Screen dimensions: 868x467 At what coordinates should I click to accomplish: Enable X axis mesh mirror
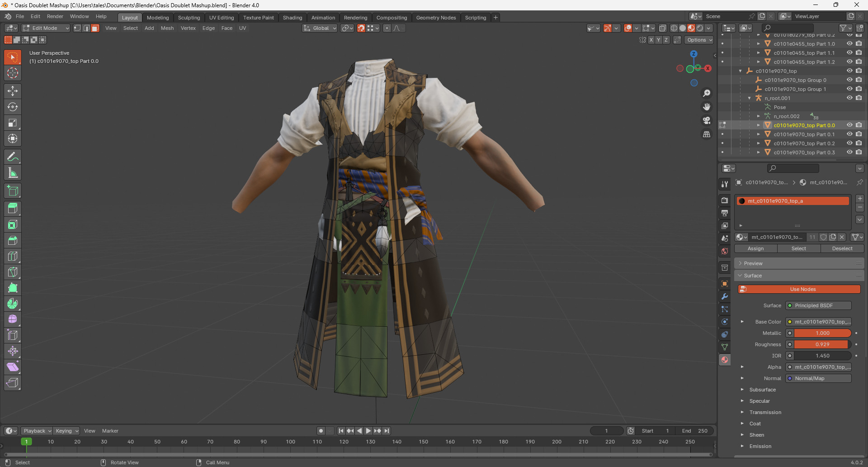point(651,40)
